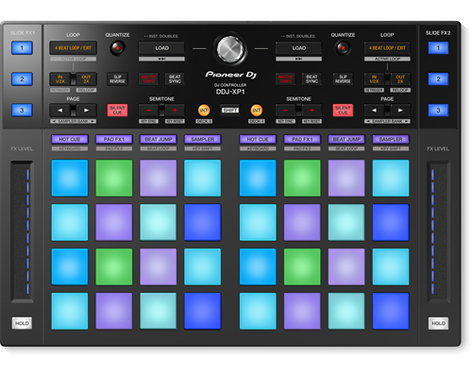The width and height of the screenshot is (472, 378).
Task: Hit the first pad directly below right SAMPLER
Action: (x=391, y=178)
